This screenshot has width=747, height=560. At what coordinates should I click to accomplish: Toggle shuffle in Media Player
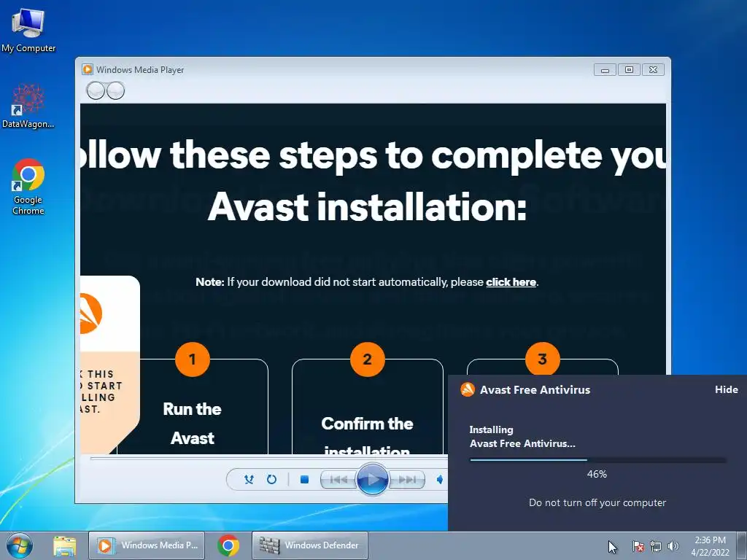(x=249, y=479)
